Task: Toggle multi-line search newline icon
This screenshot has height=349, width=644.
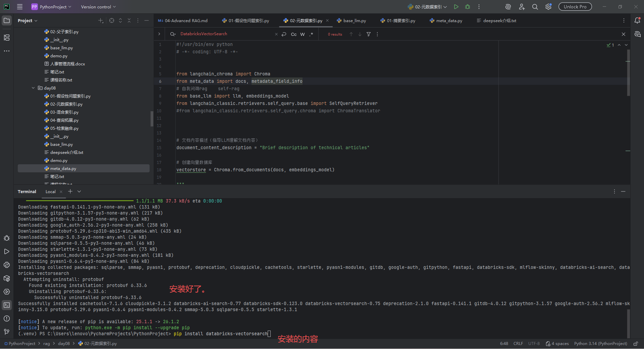Action: point(284,34)
